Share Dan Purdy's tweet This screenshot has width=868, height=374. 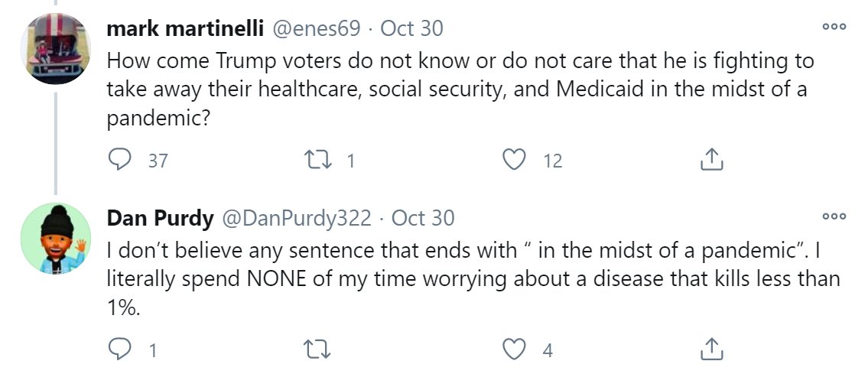click(x=711, y=350)
